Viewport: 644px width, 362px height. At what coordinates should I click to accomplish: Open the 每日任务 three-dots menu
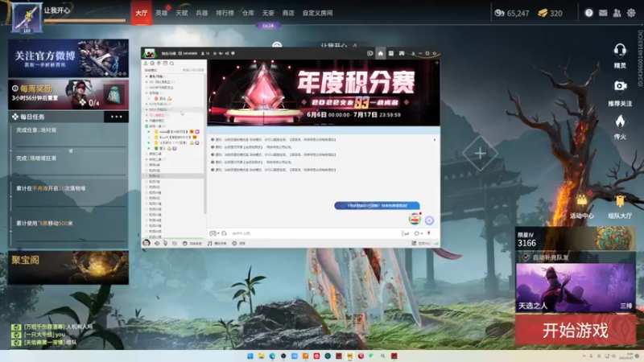click(116, 117)
